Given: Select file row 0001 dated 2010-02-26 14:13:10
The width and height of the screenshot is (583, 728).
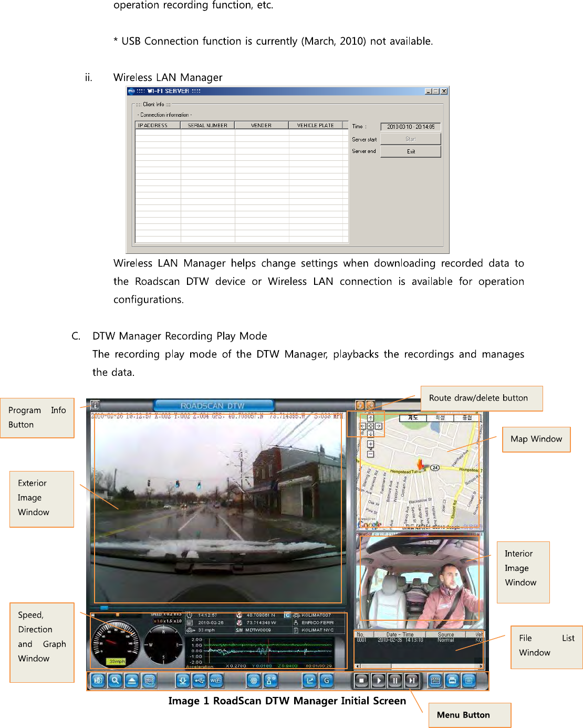Looking at the screenshot, I should click(x=419, y=640).
